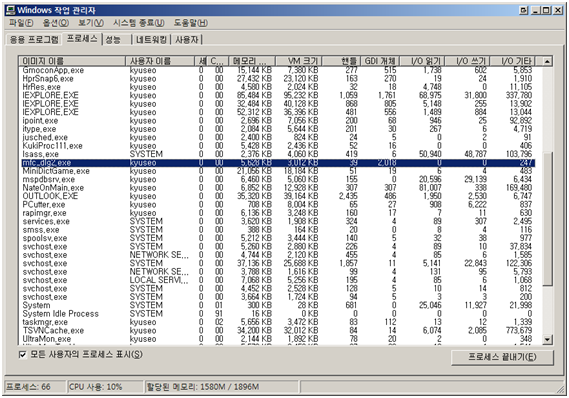Open the 보기(V) menu
Screen dimensions: 569x398
tap(91, 23)
